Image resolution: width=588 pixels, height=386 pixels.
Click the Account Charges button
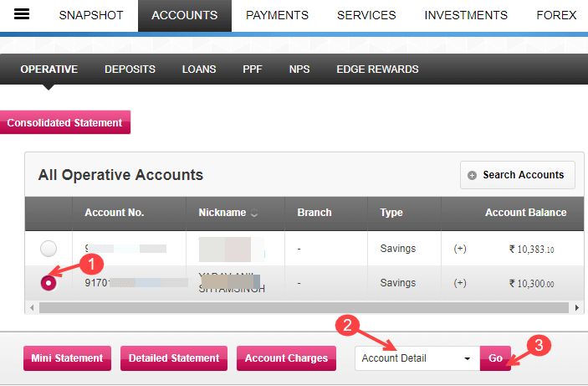[x=286, y=358]
